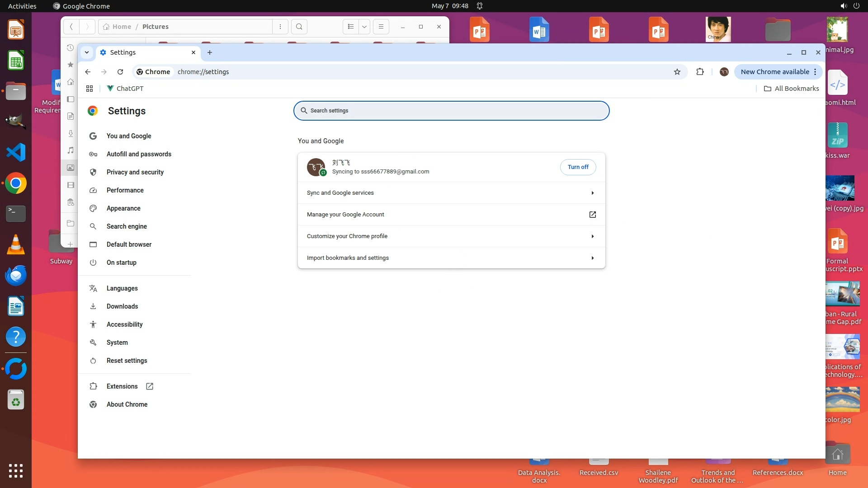Screen dimensions: 868x488
Task: Click New Chrome available update button
Action: coord(774,72)
